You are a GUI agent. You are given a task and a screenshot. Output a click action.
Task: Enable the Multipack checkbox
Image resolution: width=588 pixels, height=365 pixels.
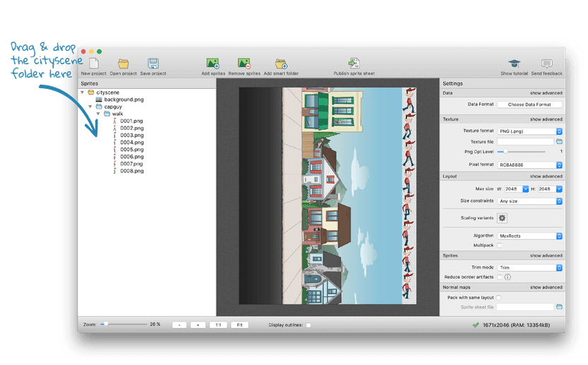click(x=500, y=245)
